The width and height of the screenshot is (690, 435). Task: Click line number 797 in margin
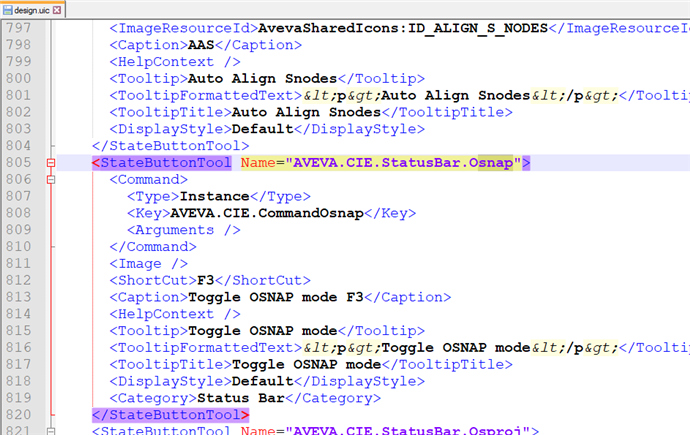coord(18,28)
